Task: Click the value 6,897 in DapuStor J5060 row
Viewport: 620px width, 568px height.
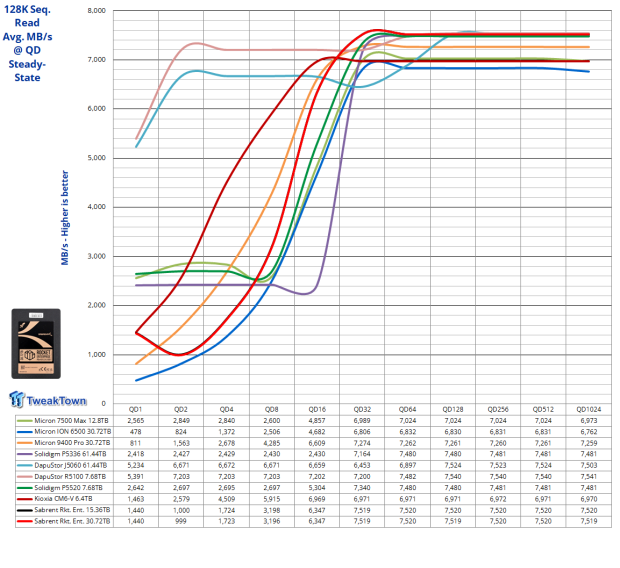Action: click(407, 466)
